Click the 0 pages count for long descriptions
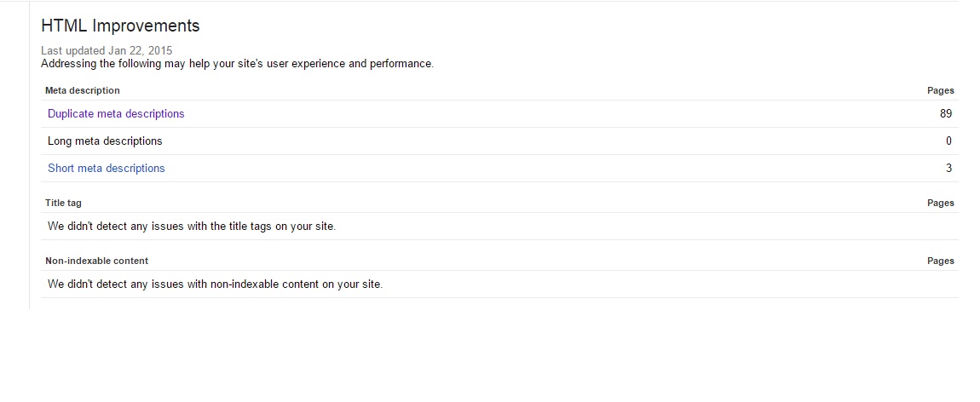 tap(948, 141)
